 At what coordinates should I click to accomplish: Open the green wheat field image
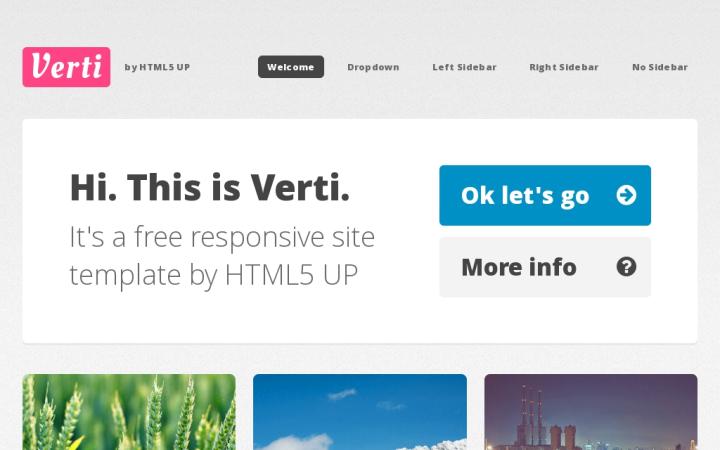point(129,412)
